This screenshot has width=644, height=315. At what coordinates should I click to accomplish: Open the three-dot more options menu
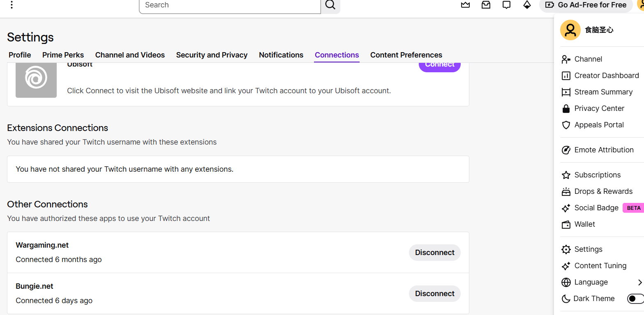pyautogui.click(x=12, y=5)
